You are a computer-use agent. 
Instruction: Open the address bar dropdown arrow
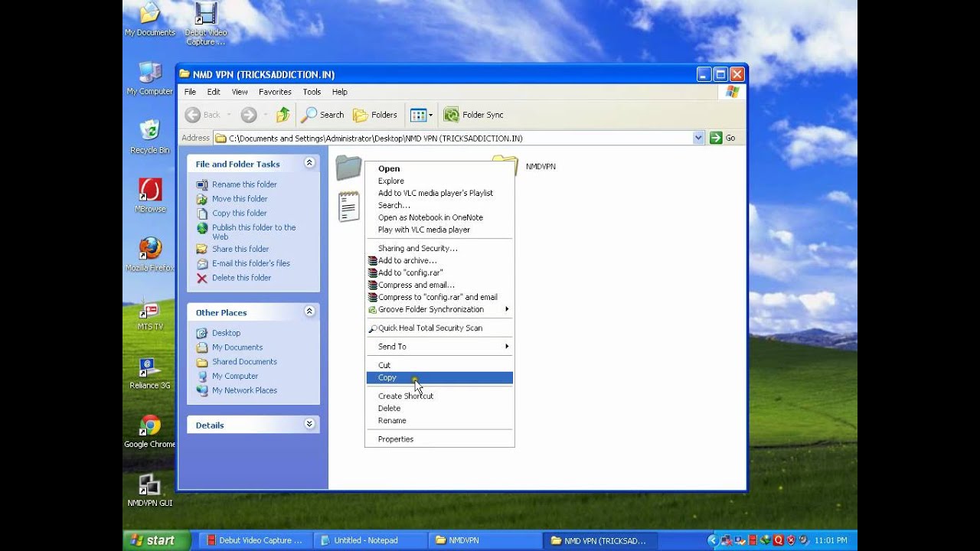tap(698, 138)
